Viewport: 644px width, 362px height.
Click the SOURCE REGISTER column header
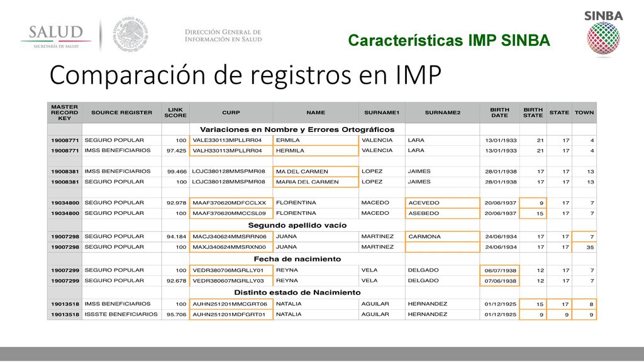[x=121, y=112]
